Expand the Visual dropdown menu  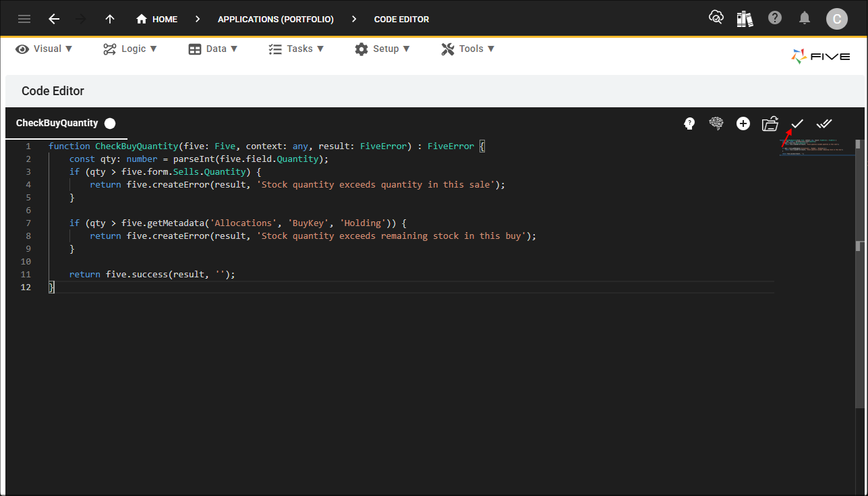[x=45, y=49]
